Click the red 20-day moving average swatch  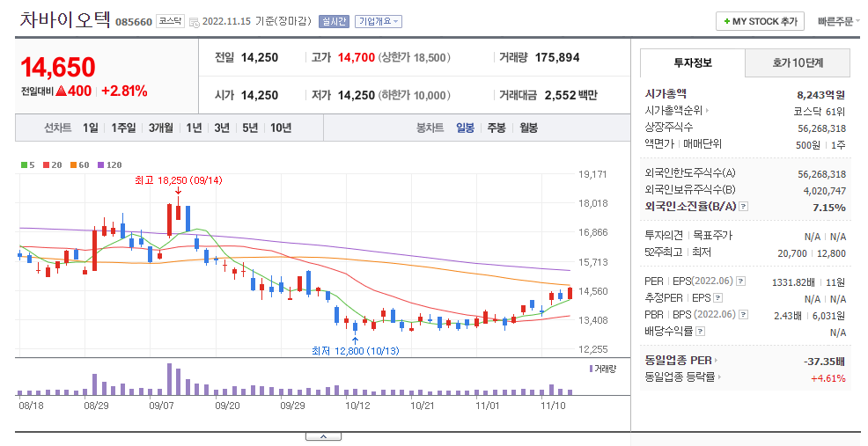(46, 165)
